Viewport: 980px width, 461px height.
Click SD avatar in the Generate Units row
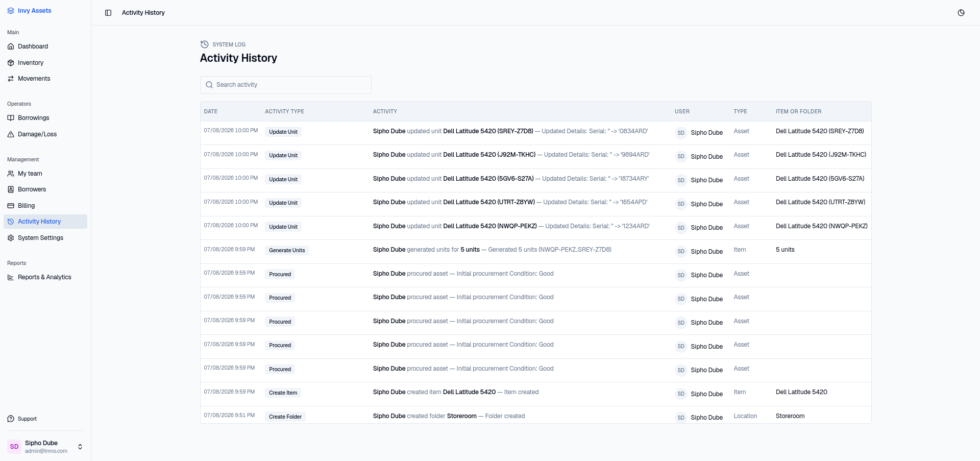coord(681,251)
